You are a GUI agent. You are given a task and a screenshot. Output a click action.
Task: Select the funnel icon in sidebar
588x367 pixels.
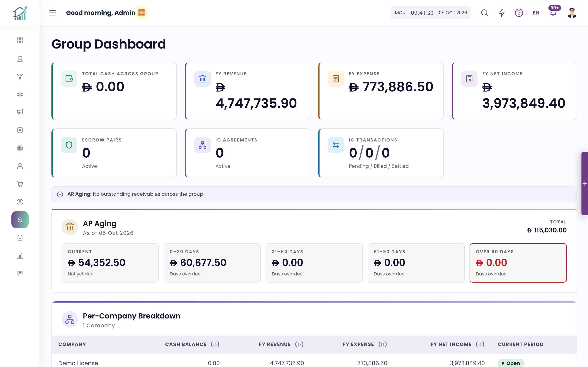pyautogui.click(x=20, y=76)
